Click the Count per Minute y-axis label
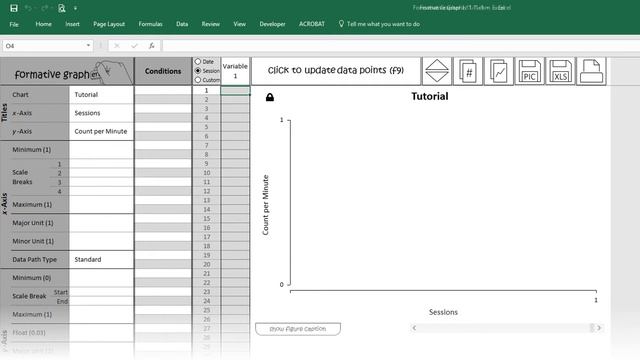 pyautogui.click(x=266, y=205)
